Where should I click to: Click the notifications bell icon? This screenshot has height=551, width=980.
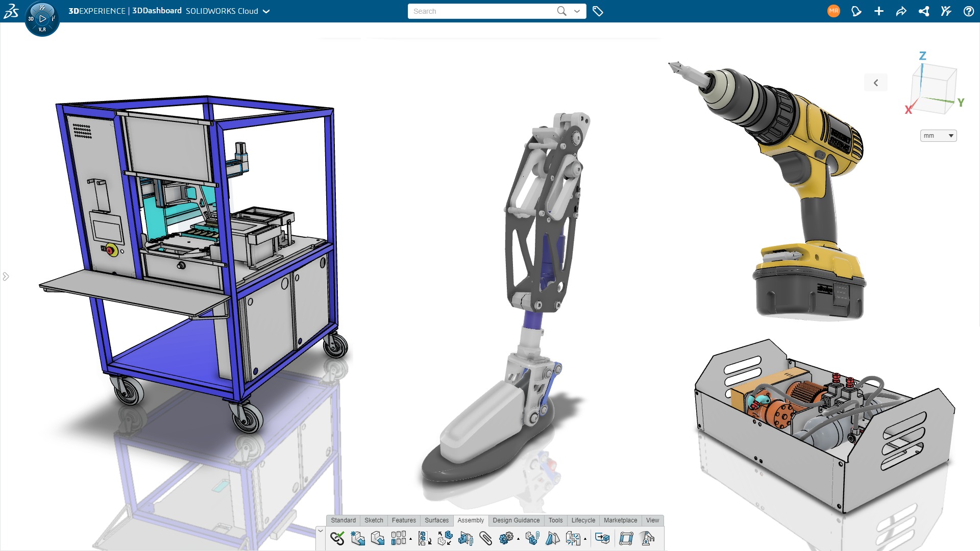(x=856, y=11)
